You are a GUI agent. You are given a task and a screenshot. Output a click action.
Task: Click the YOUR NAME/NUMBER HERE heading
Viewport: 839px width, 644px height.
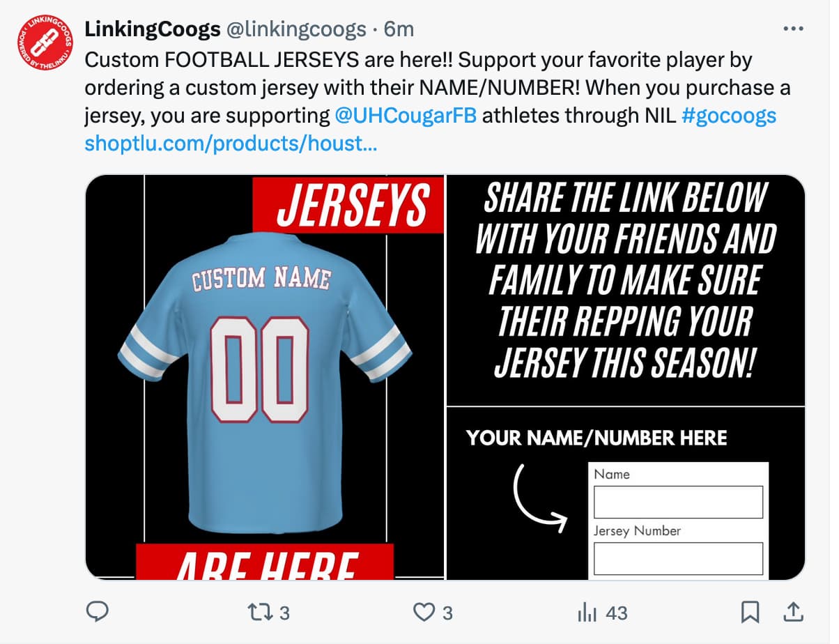point(596,438)
